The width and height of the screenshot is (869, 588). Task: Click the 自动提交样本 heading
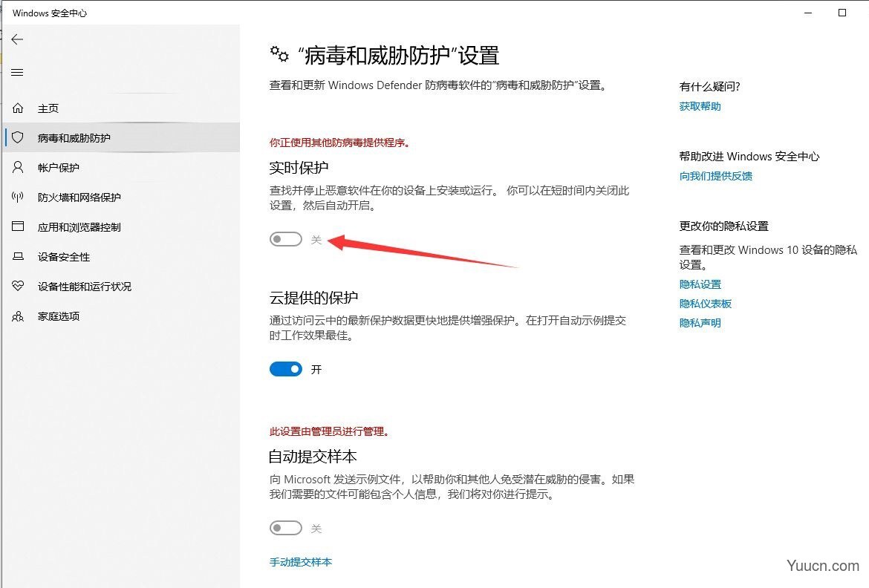tap(313, 457)
